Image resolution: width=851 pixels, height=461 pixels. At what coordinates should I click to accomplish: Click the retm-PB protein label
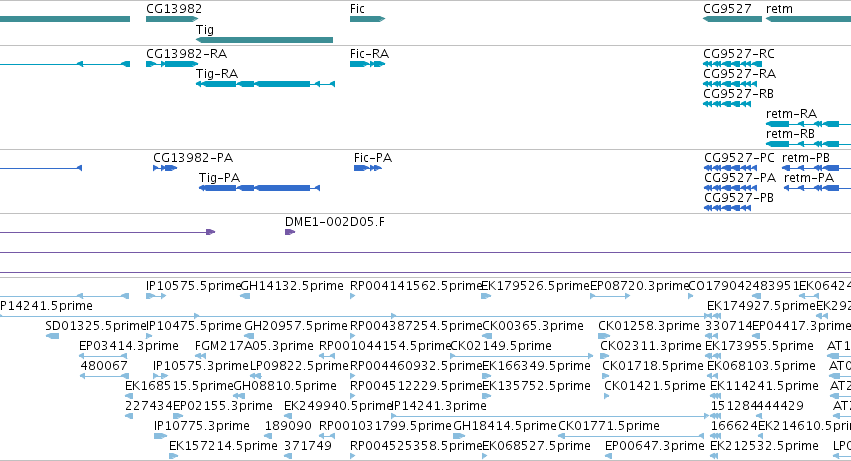pyautogui.click(x=805, y=157)
